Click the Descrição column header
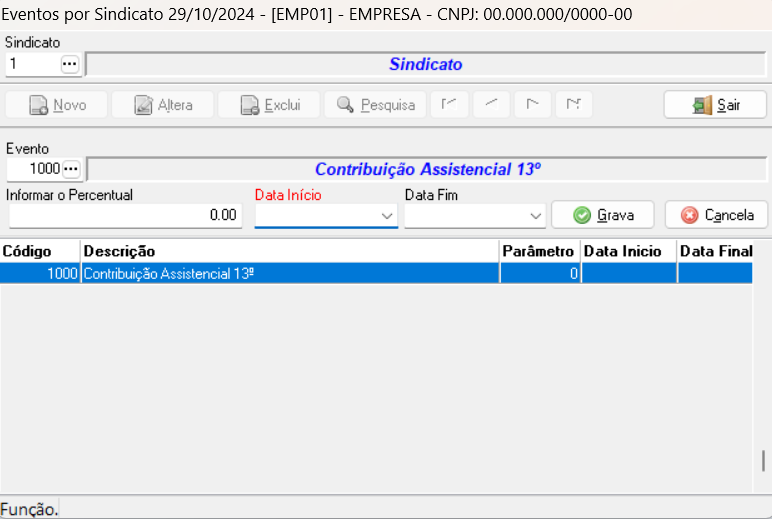The width and height of the screenshot is (772, 519). (290, 251)
